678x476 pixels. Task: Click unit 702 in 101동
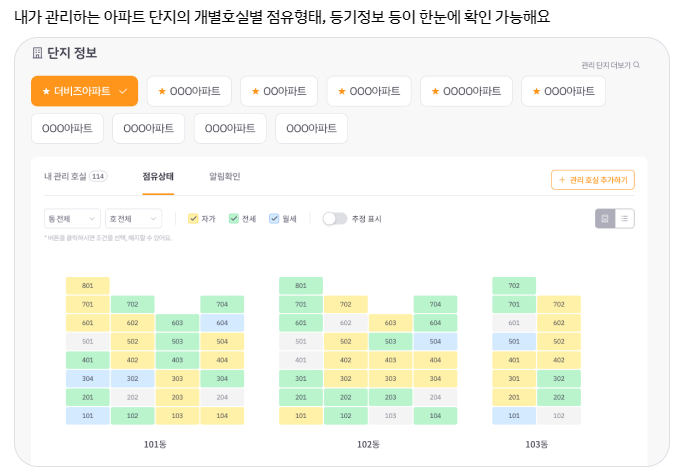coord(133,304)
